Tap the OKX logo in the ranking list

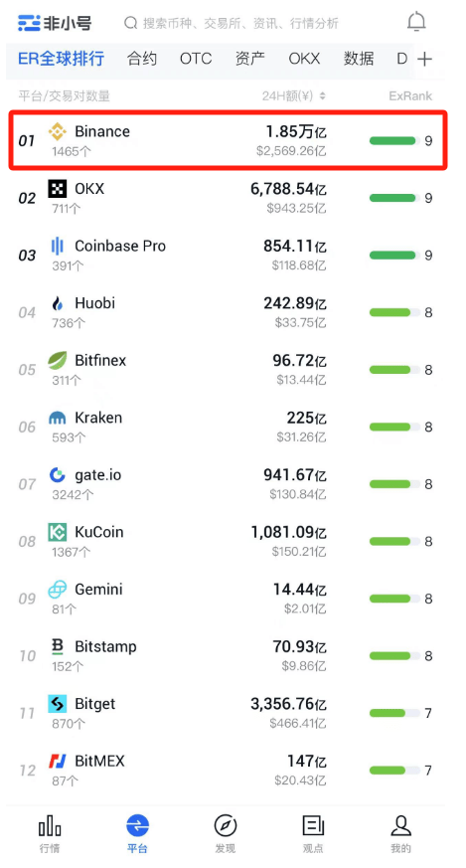[x=58, y=189]
